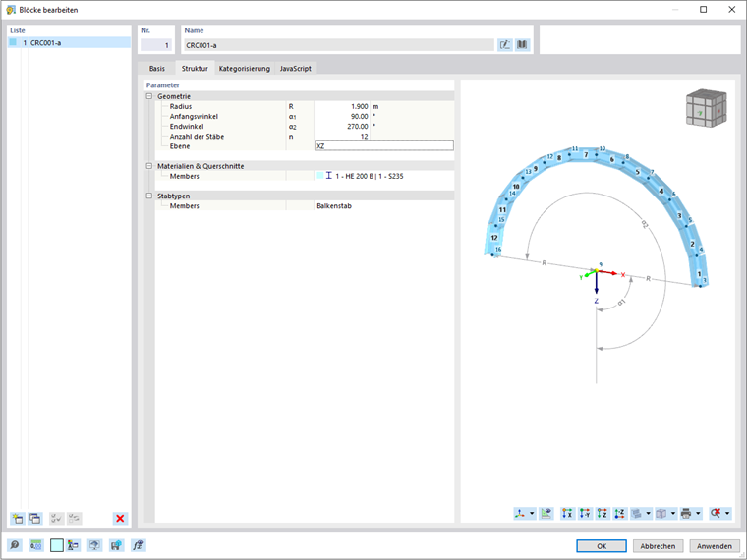Open the magnifier dropdown arrow

727,513
